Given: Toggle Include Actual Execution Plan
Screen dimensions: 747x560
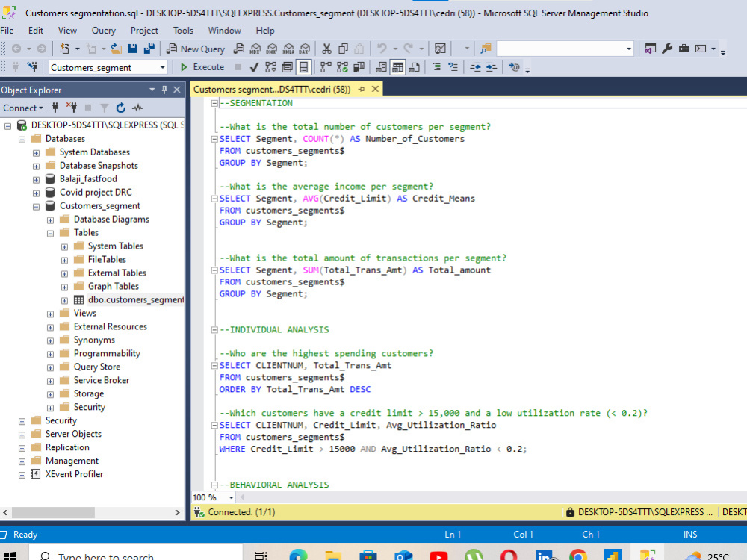Looking at the screenshot, I should pyautogui.click(x=326, y=67).
